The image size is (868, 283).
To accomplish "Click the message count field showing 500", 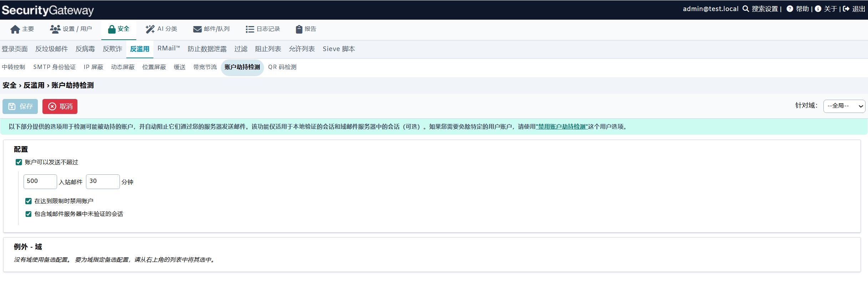I will [x=40, y=182].
